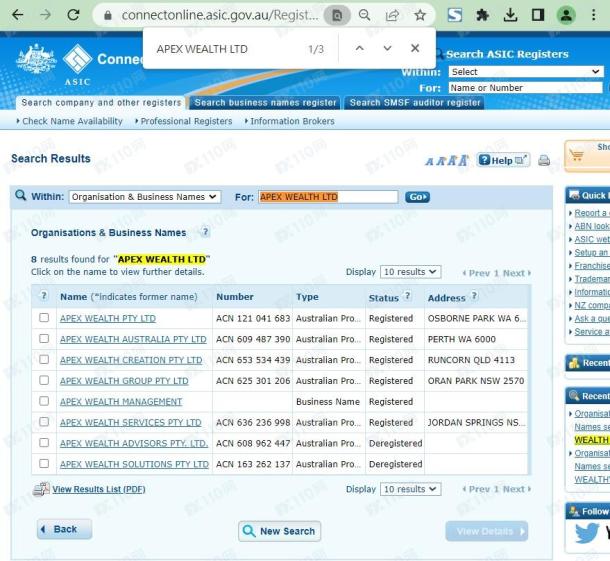
Task: Print the search results page
Action: tap(544, 160)
